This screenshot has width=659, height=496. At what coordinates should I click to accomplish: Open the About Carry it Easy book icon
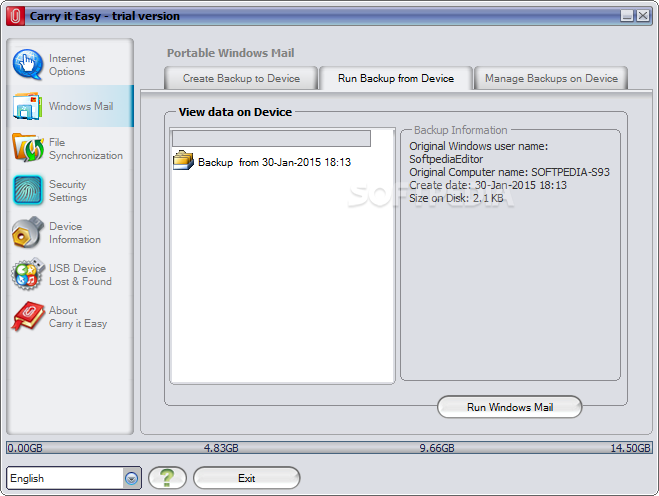(28, 316)
